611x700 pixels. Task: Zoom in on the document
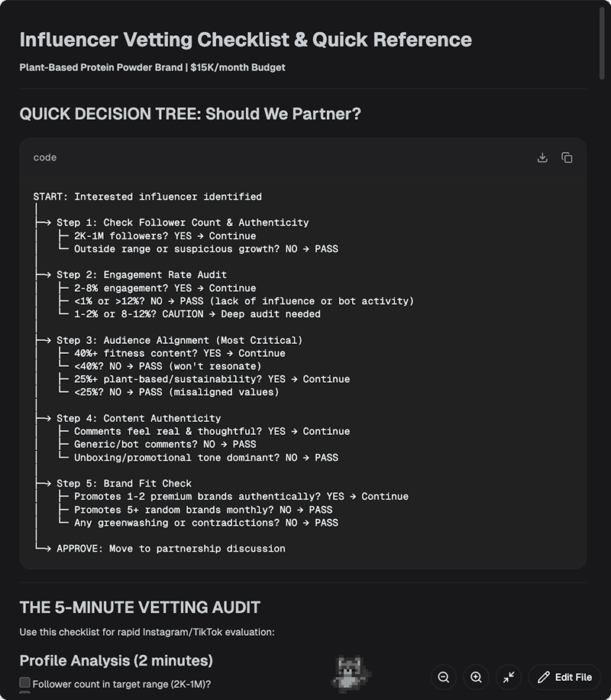point(476,677)
